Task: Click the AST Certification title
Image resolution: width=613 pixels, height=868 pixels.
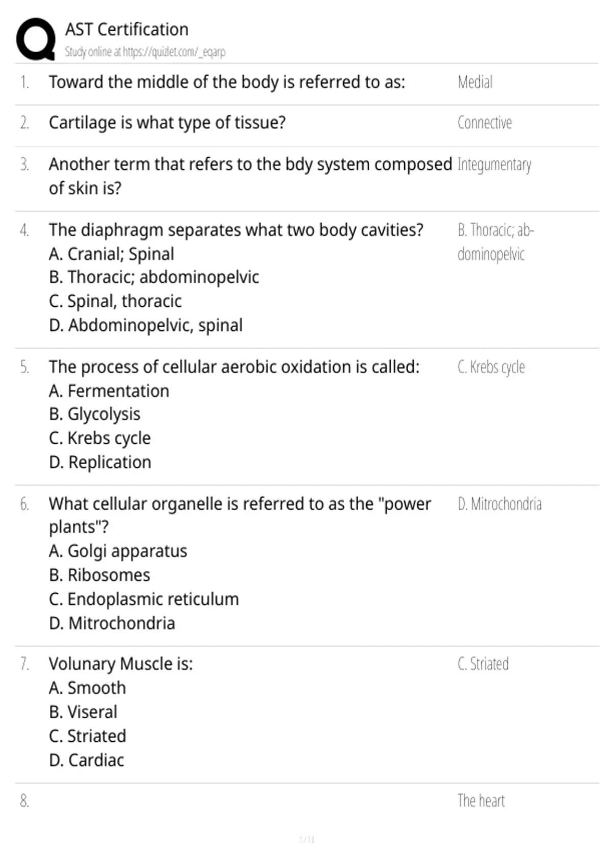Action: (127, 29)
